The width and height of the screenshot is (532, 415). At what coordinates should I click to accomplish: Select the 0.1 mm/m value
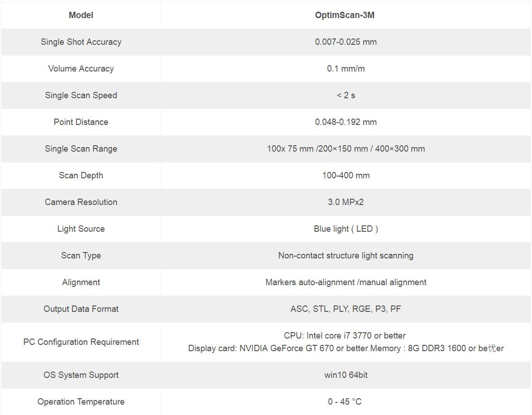346,68
